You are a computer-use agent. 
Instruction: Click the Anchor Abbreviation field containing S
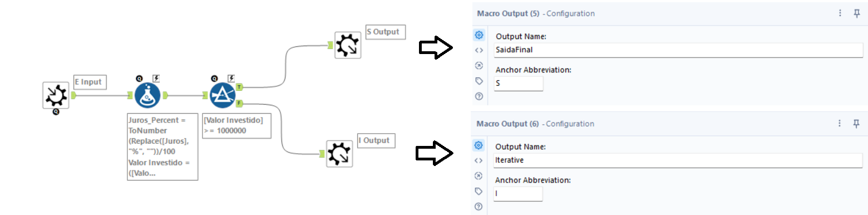coord(518,84)
